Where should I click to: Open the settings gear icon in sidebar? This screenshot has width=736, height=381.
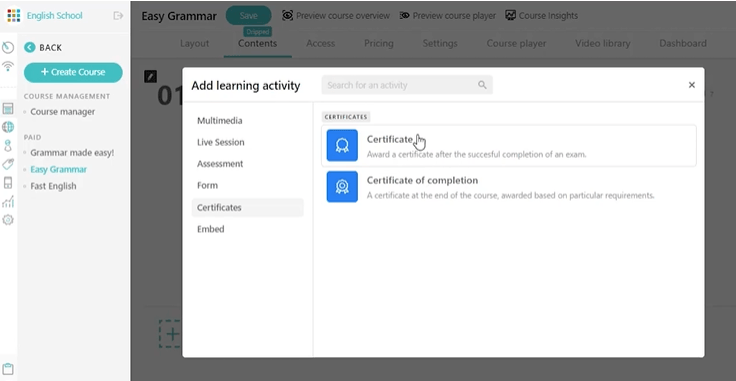tap(8, 220)
